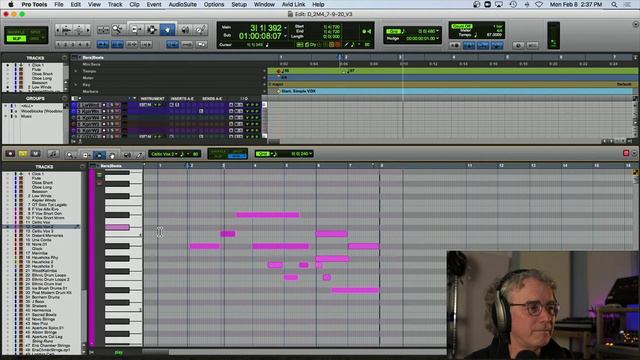Open the Sub counter format dropdown
Screen dimensions: 640x360
[285, 36]
